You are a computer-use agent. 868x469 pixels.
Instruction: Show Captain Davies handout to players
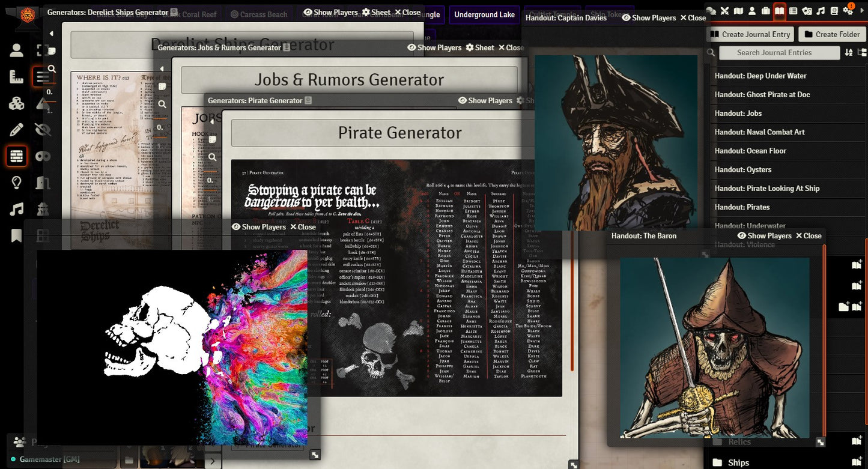[x=648, y=18]
